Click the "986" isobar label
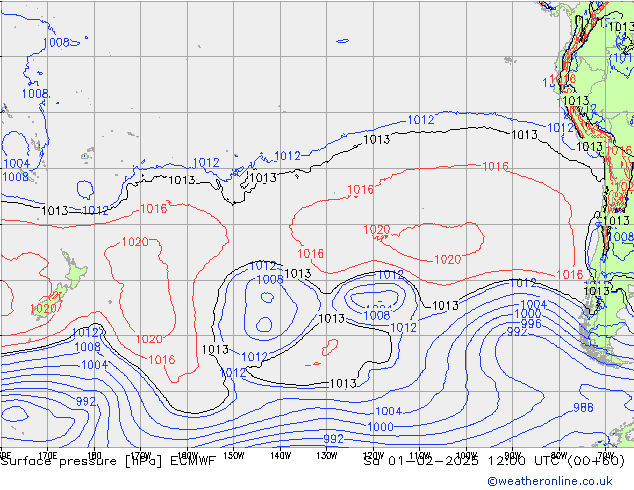The image size is (634, 490). pyautogui.click(x=583, y=408)
